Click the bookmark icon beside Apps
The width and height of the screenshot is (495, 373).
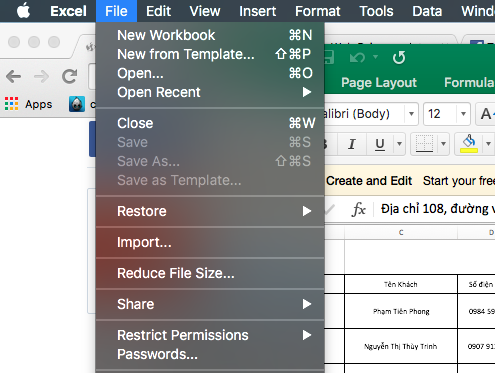(77, 104)
